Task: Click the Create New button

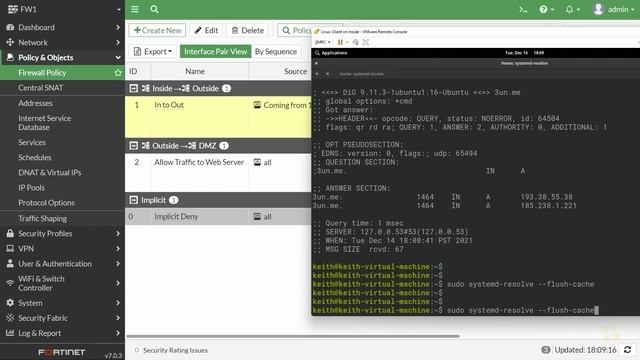Action: (x=158, y=30)
